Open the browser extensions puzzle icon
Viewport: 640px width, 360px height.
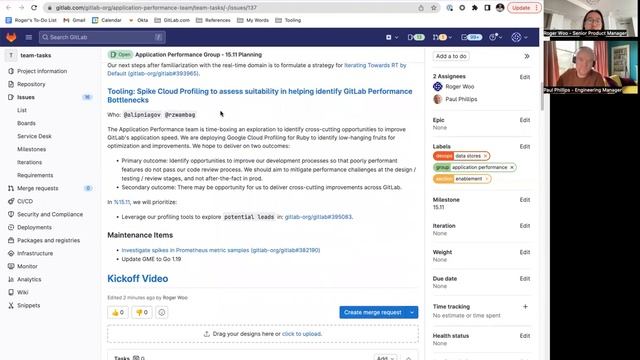475,8
